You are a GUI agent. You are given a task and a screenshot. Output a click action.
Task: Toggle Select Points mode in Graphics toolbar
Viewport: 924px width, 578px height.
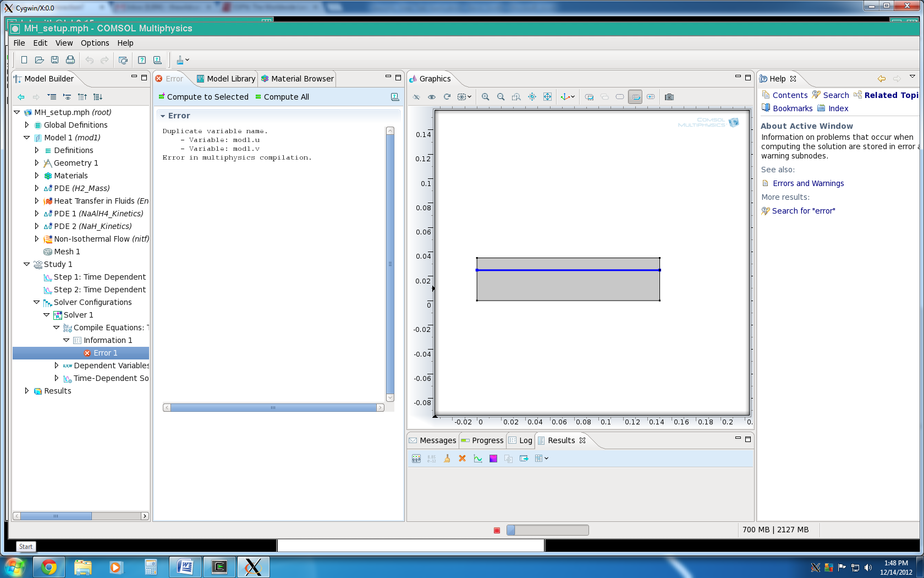click(651, 97)
